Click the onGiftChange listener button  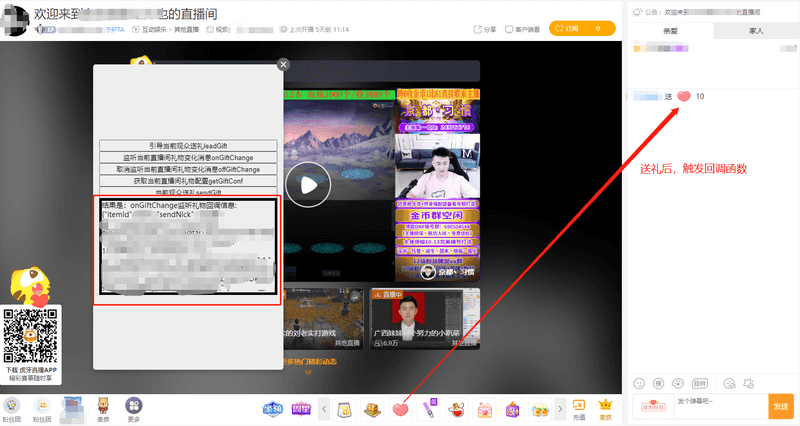click(x=188, y=157)
